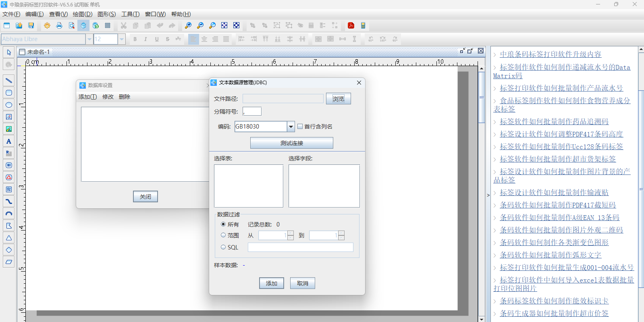Select the triangle shape tool
644x322 pixels.
(8, 238)
